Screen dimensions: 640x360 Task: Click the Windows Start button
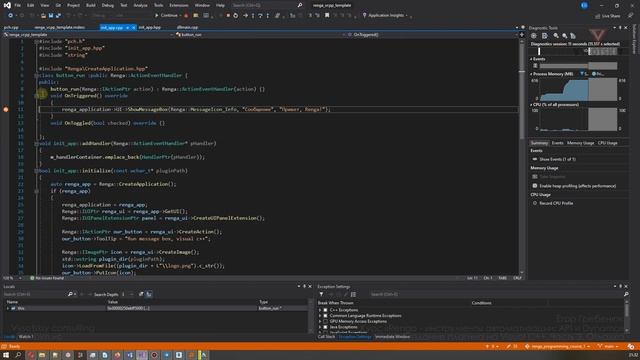(6, 355)
